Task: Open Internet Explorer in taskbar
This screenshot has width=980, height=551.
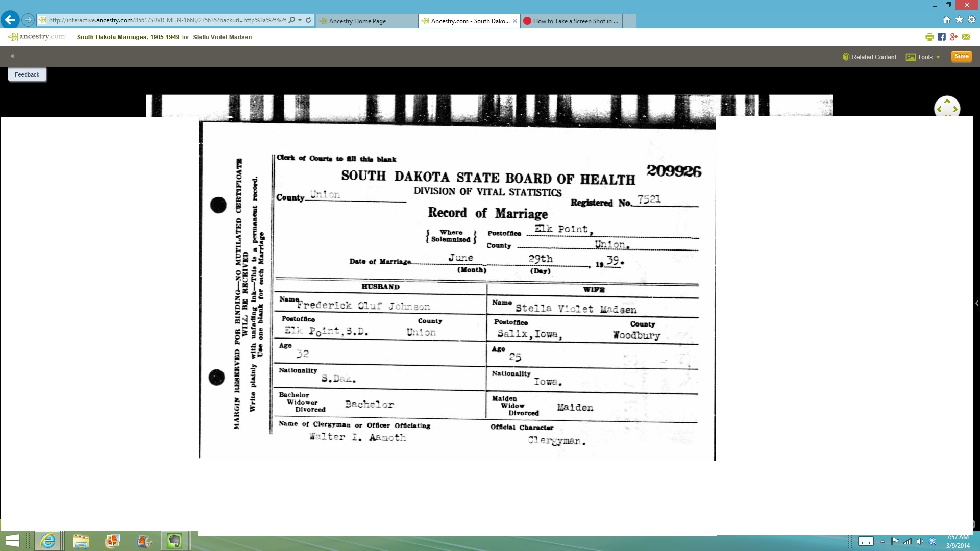Action: 48,541
